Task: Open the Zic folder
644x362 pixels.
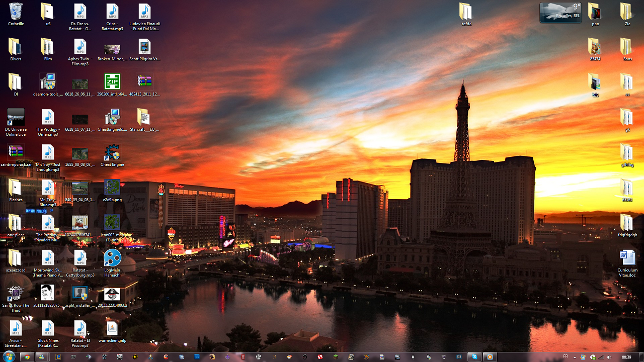Action: pos(627,14)
